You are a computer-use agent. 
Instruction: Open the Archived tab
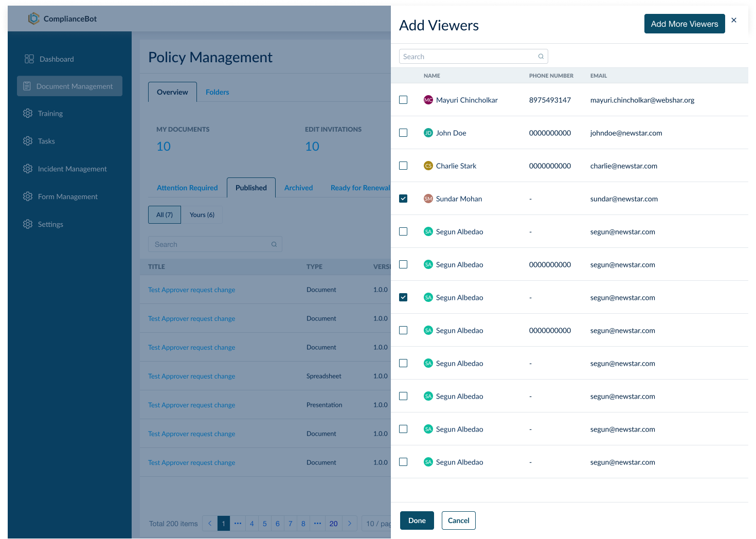298,188
